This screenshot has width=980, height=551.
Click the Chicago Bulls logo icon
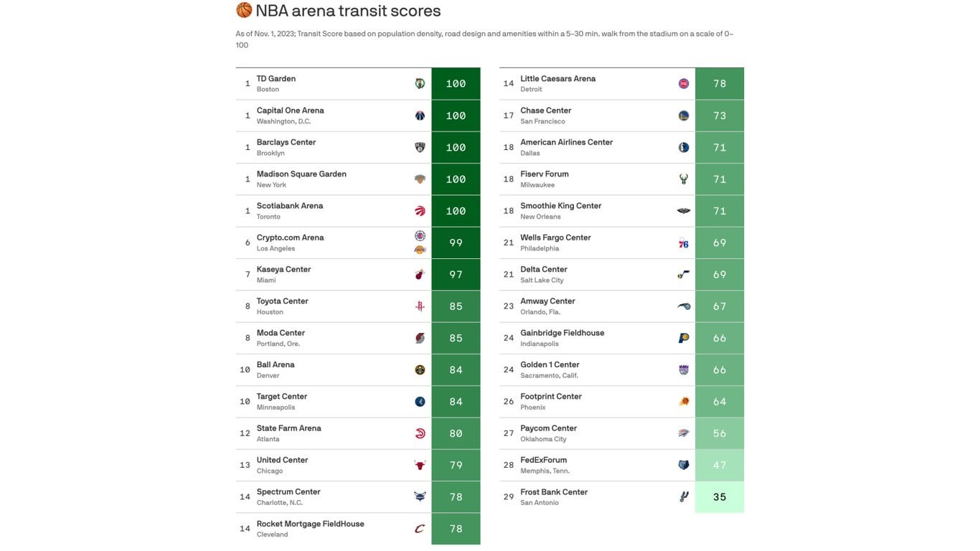pos(420,465)
